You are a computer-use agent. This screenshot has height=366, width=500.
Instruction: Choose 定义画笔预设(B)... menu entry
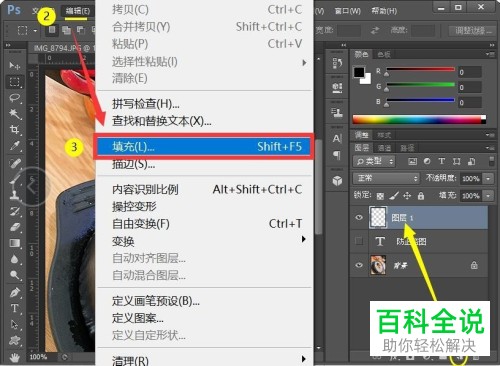(204, 301)
